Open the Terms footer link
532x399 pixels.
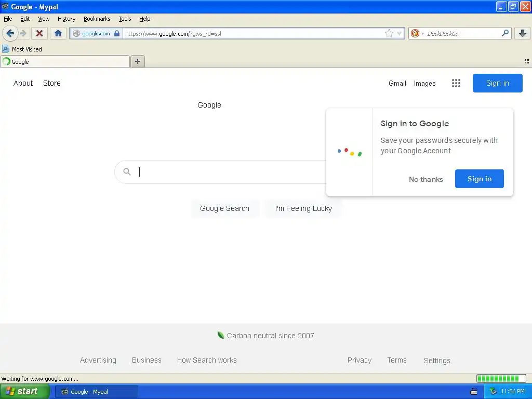pyautogui.click(x=396, y=360)
